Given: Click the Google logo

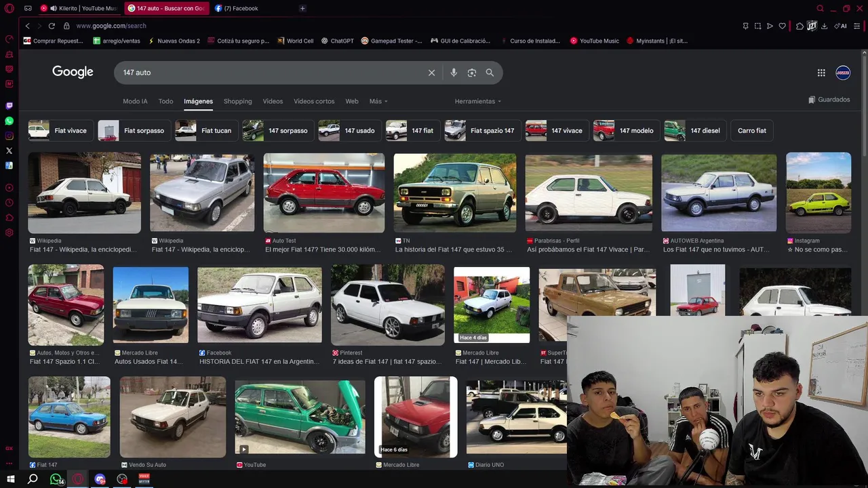Looking at the screenshot, I should pyautogui.click(x=73, y=72).
